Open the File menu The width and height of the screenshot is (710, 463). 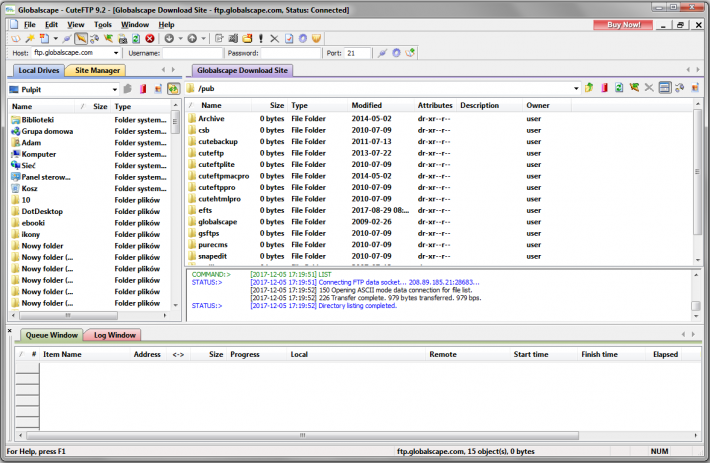coord(29,25)
